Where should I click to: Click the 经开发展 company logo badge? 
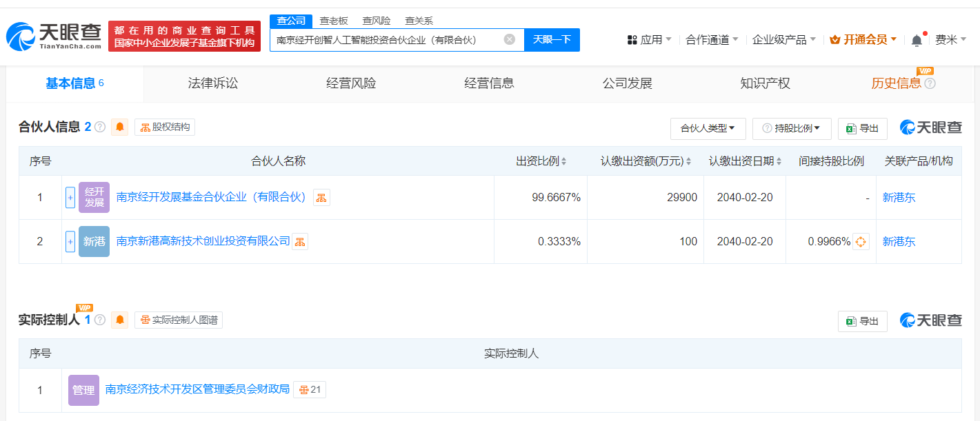tap(94, 198)
